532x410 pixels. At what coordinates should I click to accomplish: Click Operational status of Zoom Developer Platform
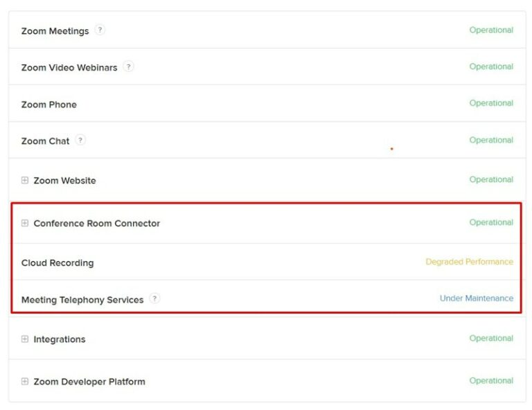coord(491,381)
